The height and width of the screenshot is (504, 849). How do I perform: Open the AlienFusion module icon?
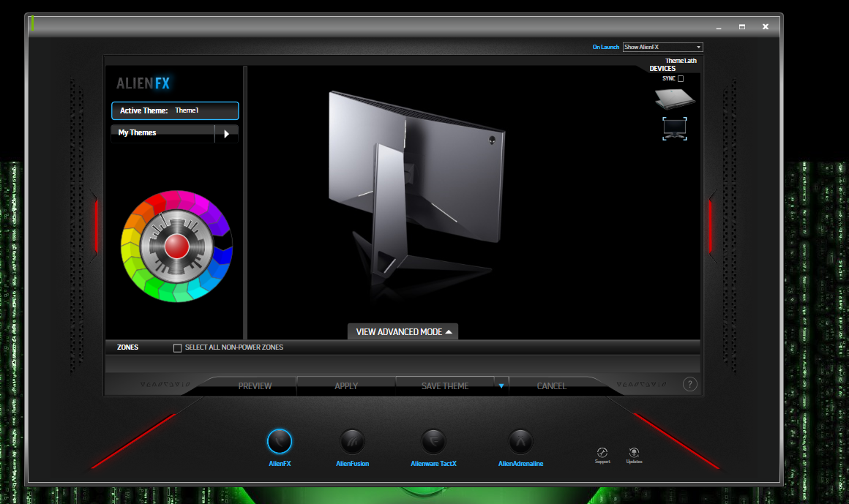point(352,441)
